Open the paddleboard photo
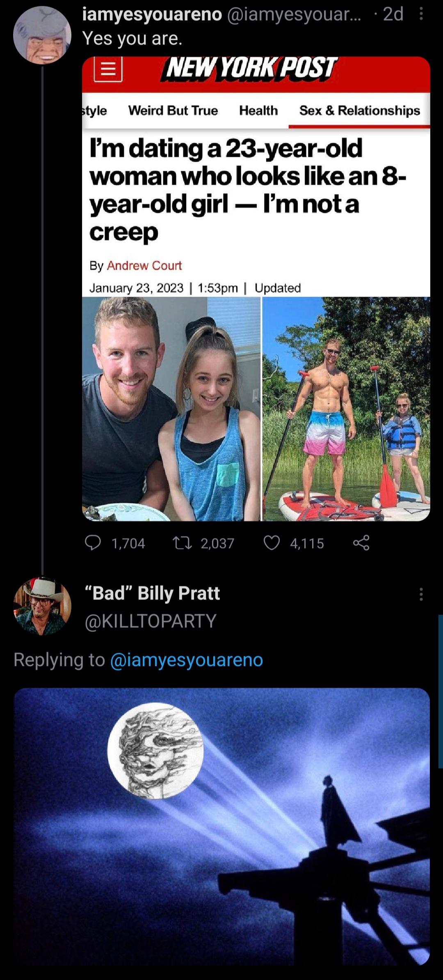The image size is (443, 980). tap(346, 409)
